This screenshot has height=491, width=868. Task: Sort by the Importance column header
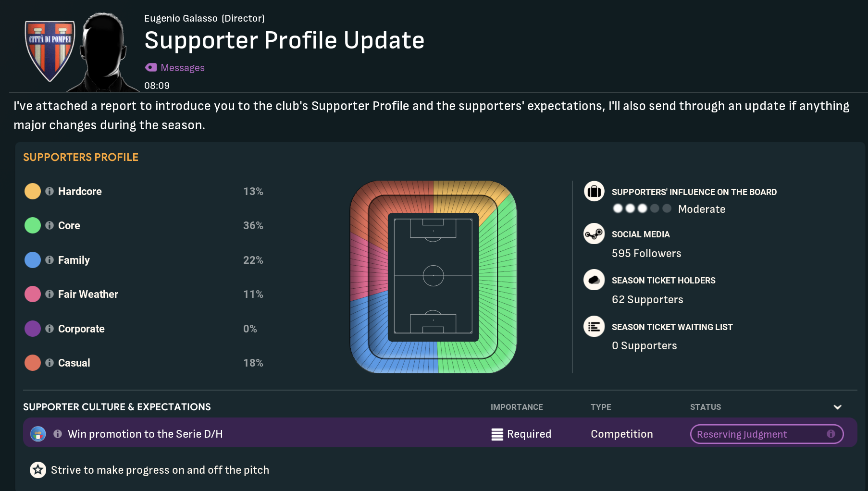point(516,407)
